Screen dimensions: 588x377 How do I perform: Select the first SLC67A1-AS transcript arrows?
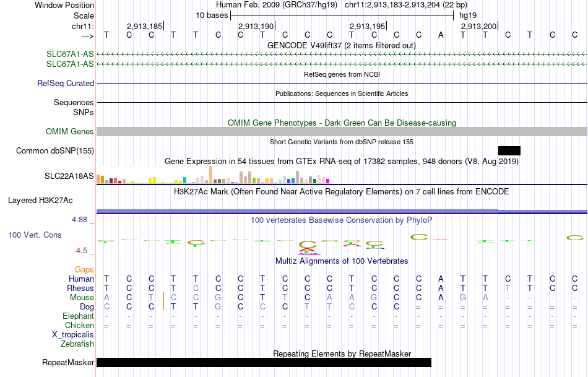point(342,54)
